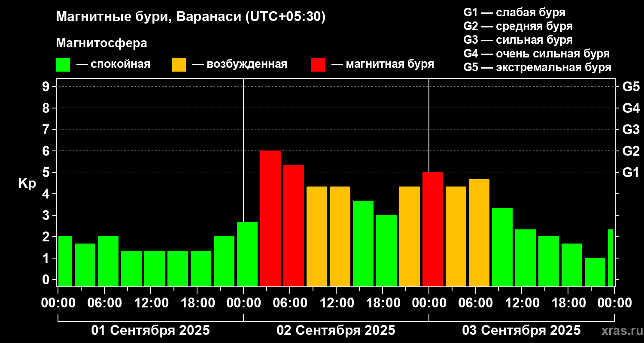The height and width of the screenshot is (343, 644).
Task: Click the 'Kp' axis label
Action: [27, 184]
